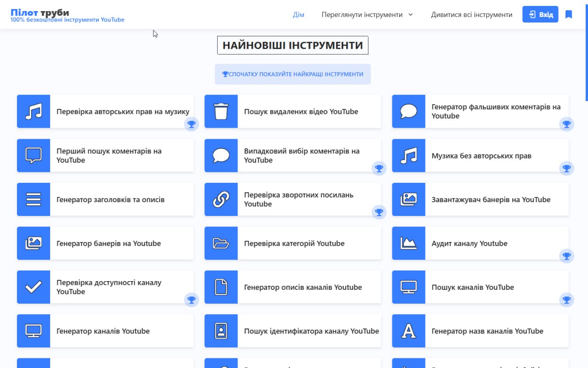The height and width of the screenshot is (368, 588).
Task: Expand the Переглянути інструменти dropdown chevron
Action: coord(411,15)
